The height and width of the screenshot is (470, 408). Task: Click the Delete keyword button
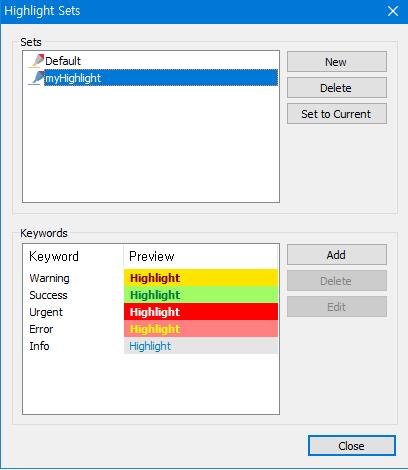(x=337, y=281)
